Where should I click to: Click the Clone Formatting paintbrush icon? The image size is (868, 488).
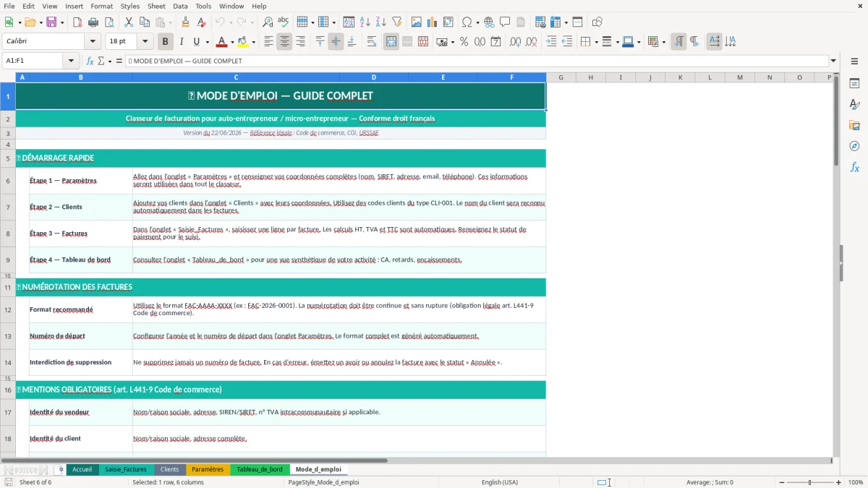point(186,22)
